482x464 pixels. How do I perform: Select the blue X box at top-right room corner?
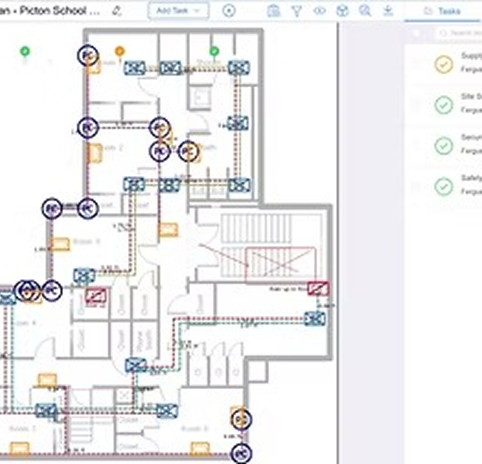[239, 68]
